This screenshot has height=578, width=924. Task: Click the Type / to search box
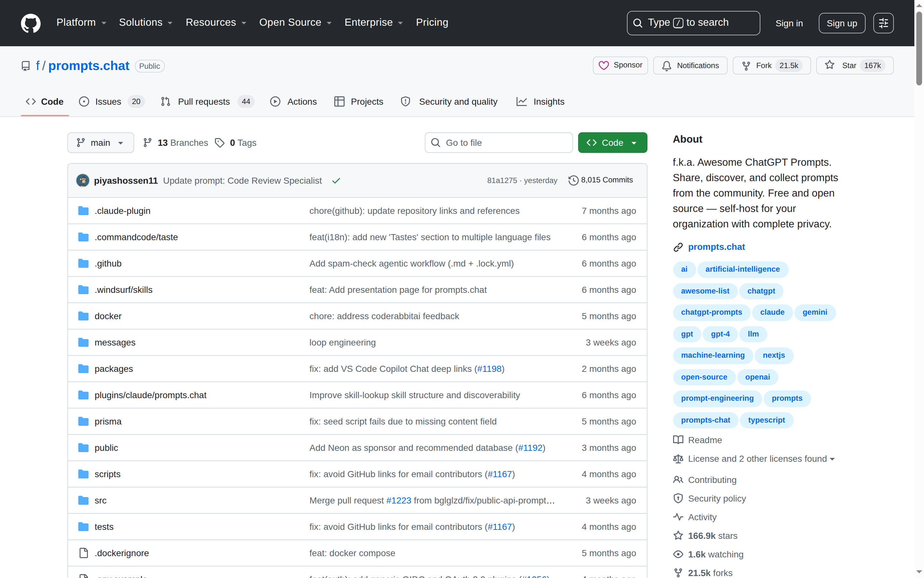pyautogui.click(x=693, y=23)
